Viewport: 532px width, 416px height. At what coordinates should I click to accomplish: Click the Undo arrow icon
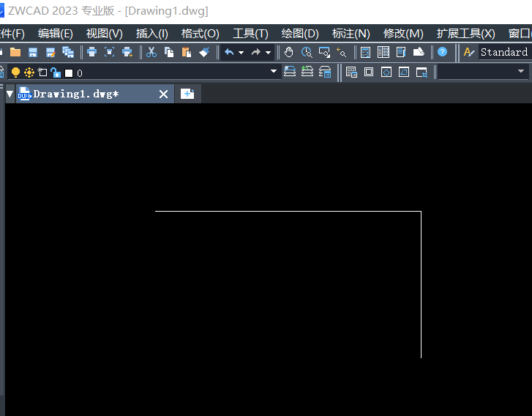point(229,52)
